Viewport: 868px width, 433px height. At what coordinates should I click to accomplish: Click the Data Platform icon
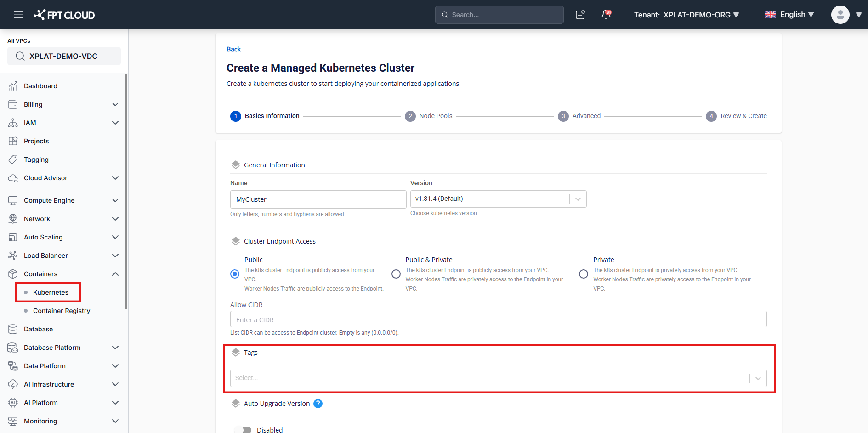13,366
